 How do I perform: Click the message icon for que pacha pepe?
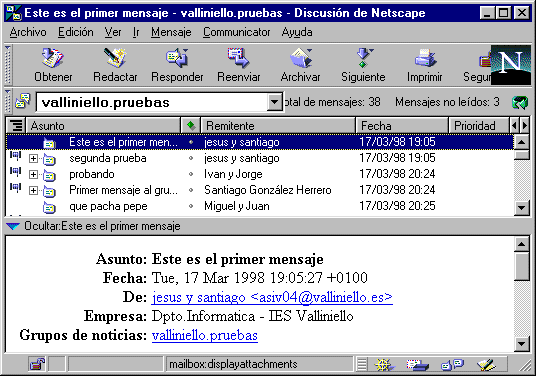tap(49, 207)
